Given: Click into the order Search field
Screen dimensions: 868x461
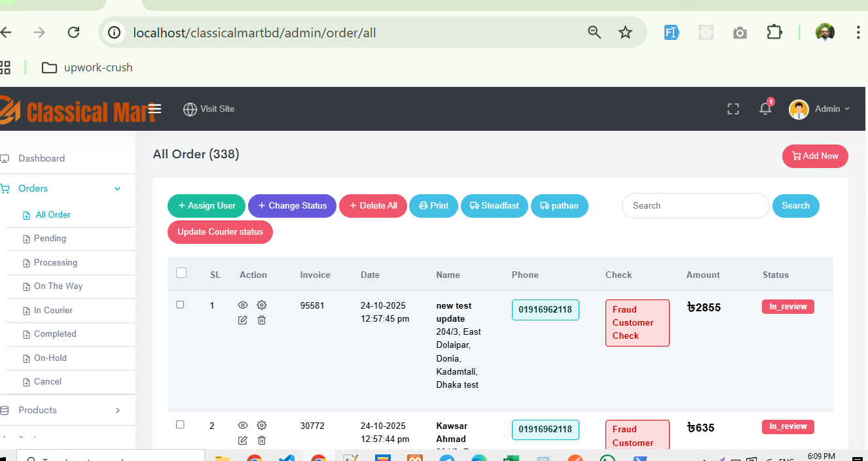Looking at the screenshot, I should (695, 205).
